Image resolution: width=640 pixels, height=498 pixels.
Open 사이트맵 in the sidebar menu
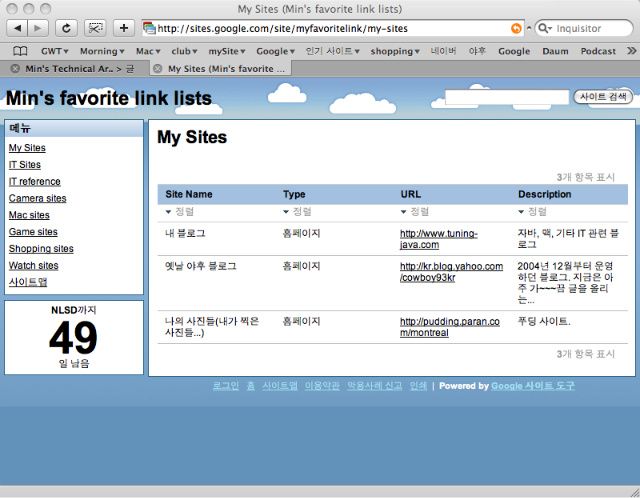[28, 282]
